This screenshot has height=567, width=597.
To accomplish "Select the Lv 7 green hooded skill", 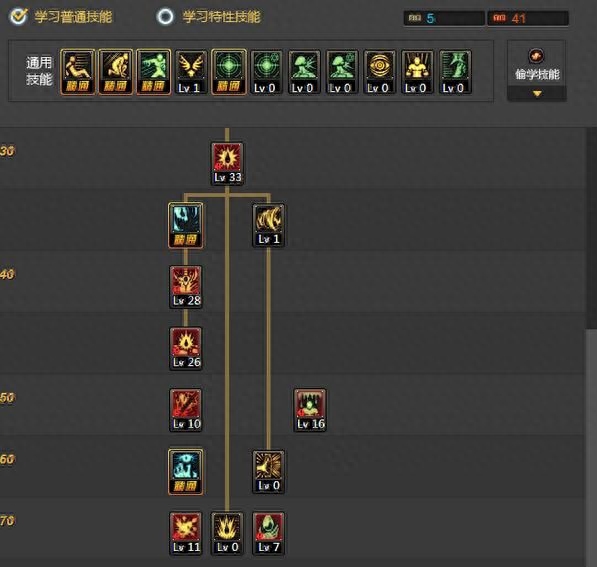I will point(268,533).
